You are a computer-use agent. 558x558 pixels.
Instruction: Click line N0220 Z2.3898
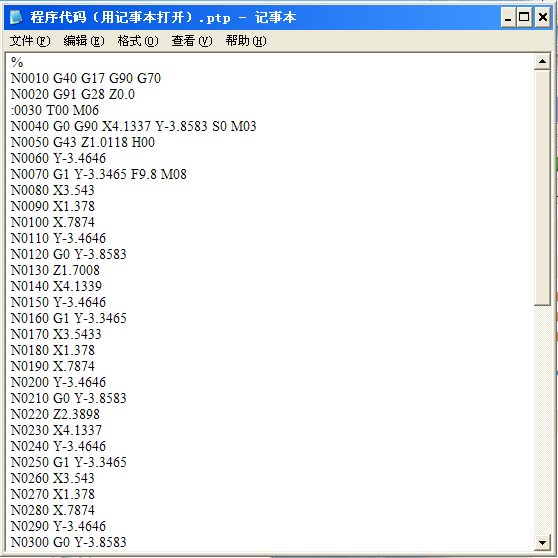coord(55,414)
